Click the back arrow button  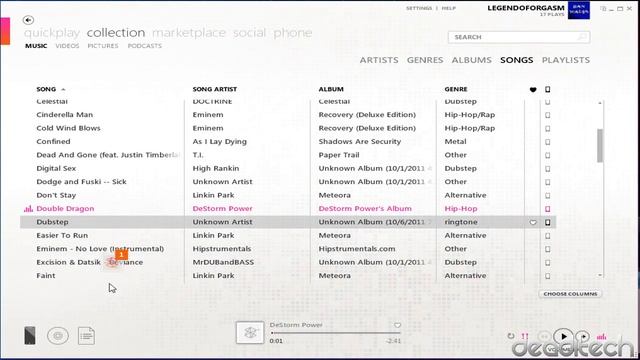[x=28, y=20]
